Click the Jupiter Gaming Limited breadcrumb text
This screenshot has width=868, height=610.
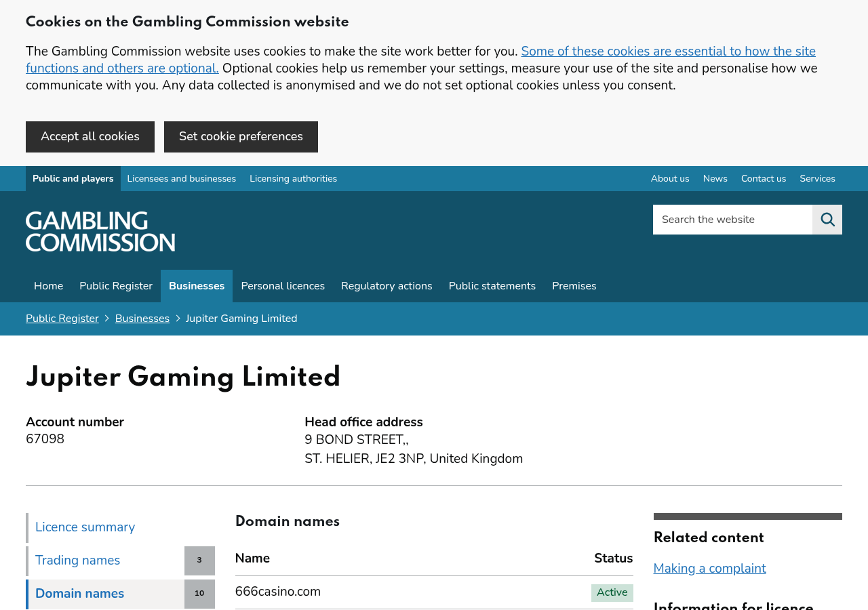[241, 319]
